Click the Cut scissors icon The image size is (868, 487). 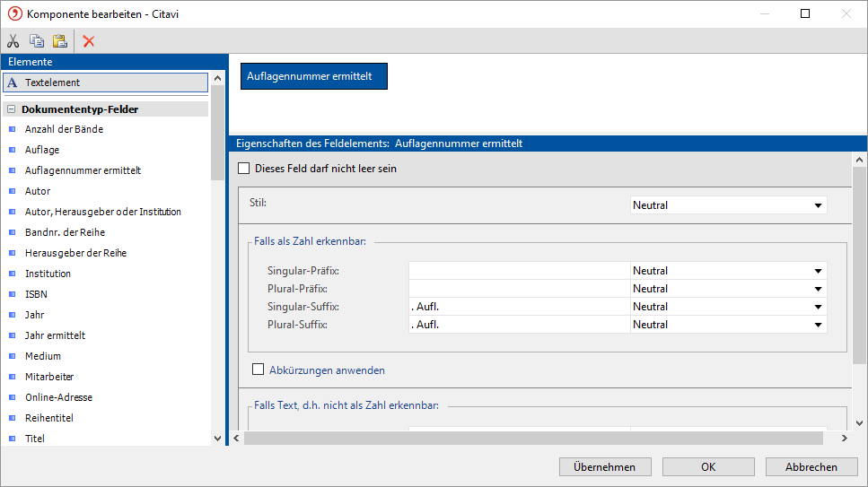pos(13,41)
